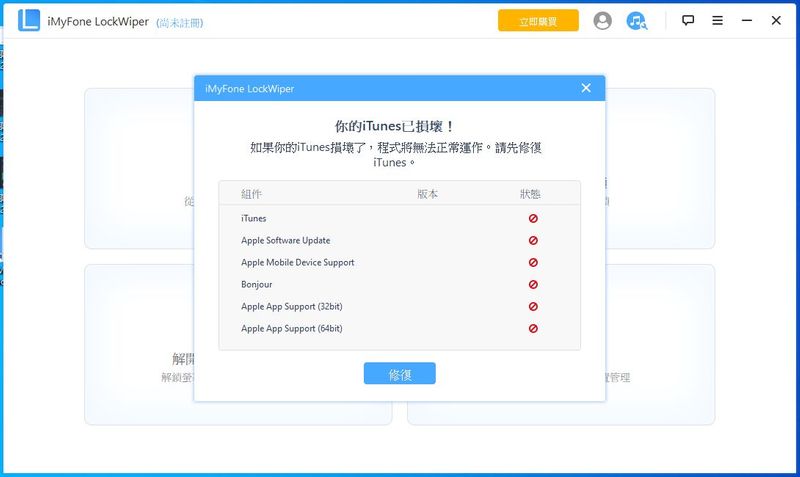The image size is (800, 477).
Task: Select the iTunes component row text
Action: pos(254,218)
